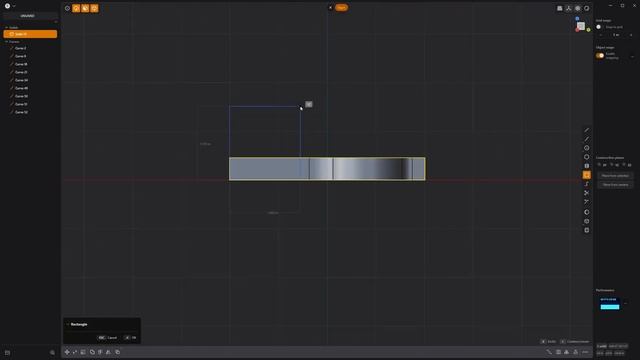Select Curve 9 in the outliner
The height and width of the screenshot is (360, 640).
pyautogui.click(x=20, y=56)
